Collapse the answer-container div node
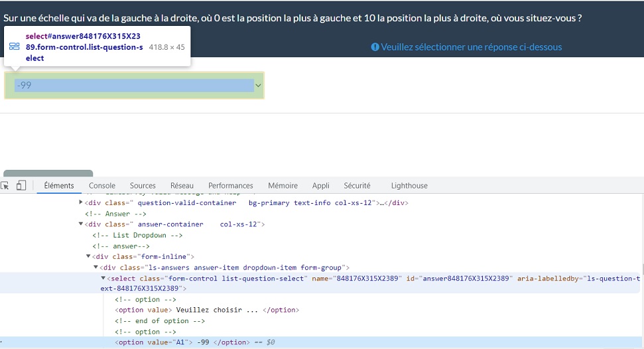This screenshot has height=349, width=644. point(81,224)
